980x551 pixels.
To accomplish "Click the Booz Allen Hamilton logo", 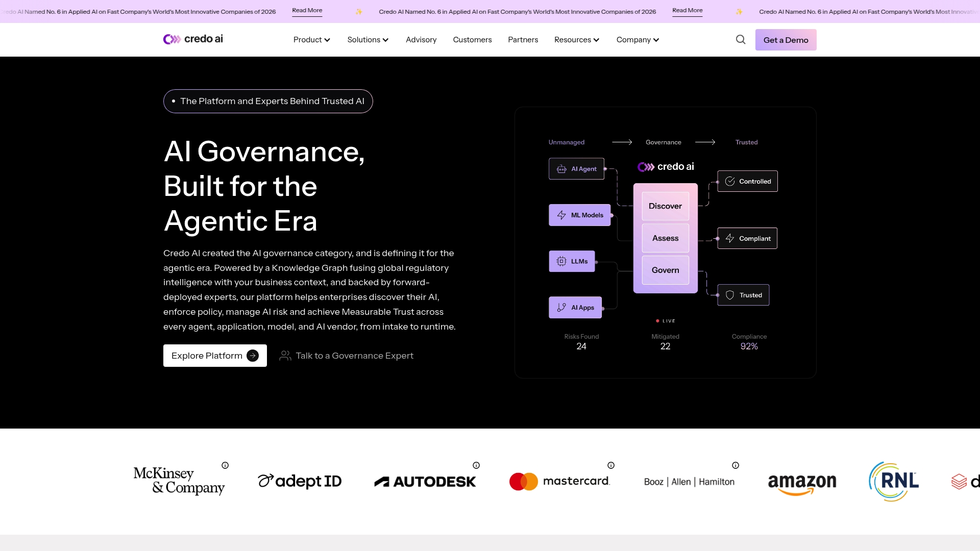I will tap(689, 482).
